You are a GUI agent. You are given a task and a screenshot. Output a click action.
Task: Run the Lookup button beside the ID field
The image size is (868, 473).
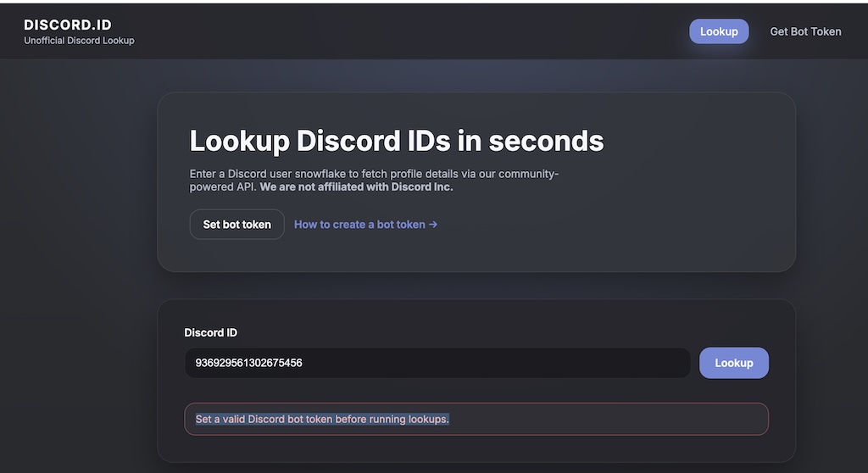coord(733,363)
